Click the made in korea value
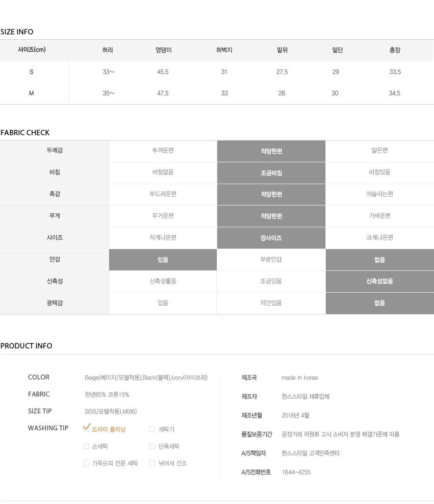This screenshot has height=504, width=434. (x=300, y=378)
